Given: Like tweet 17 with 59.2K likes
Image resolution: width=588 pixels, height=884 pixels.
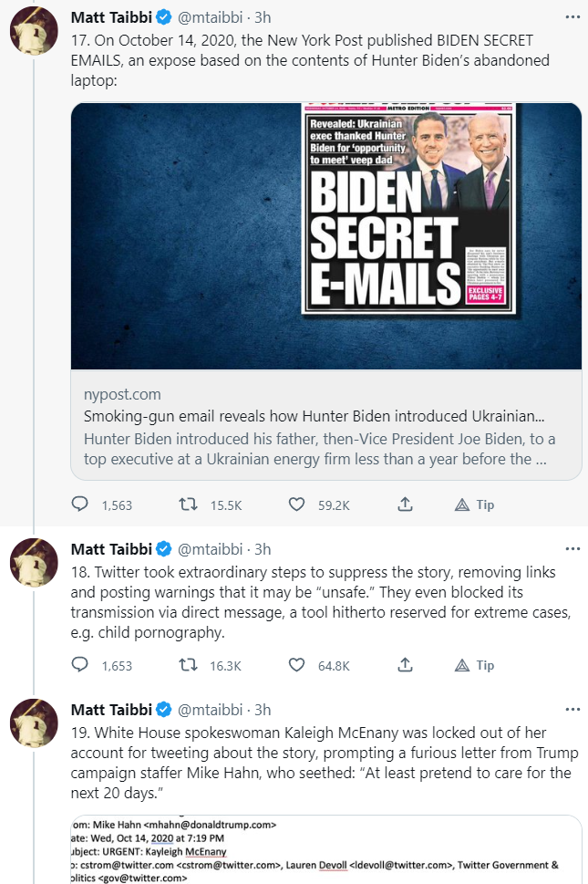Looking at the screenshot, I should (x=296, y=504).
